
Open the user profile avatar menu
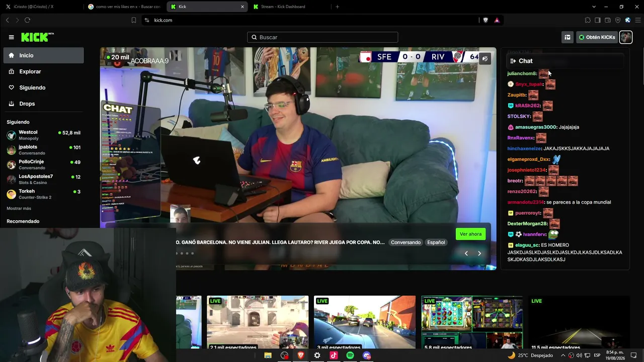(x=625, y=37)
